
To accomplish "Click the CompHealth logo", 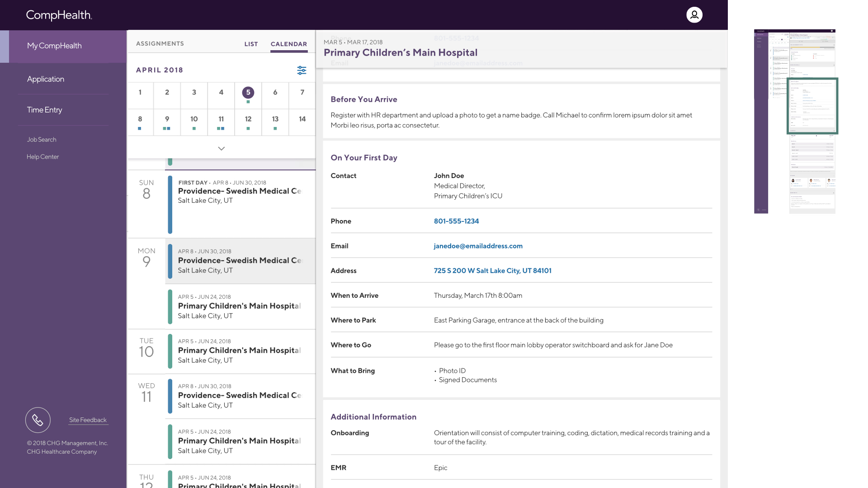I will [x=59, y=15].
